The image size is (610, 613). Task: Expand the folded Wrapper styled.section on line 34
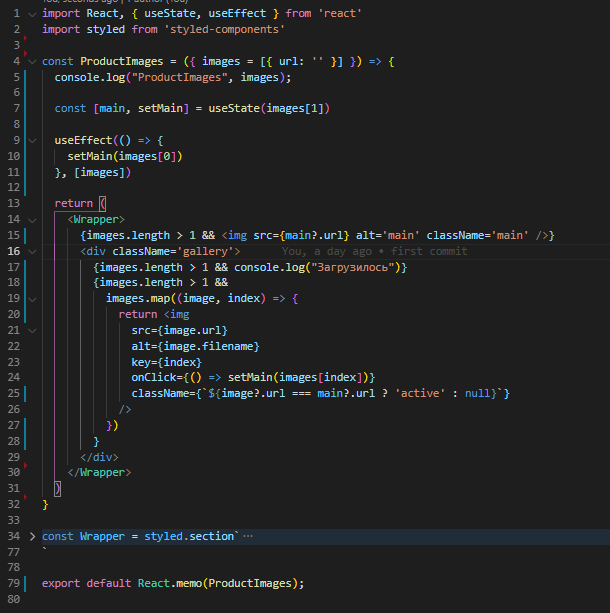32,537
